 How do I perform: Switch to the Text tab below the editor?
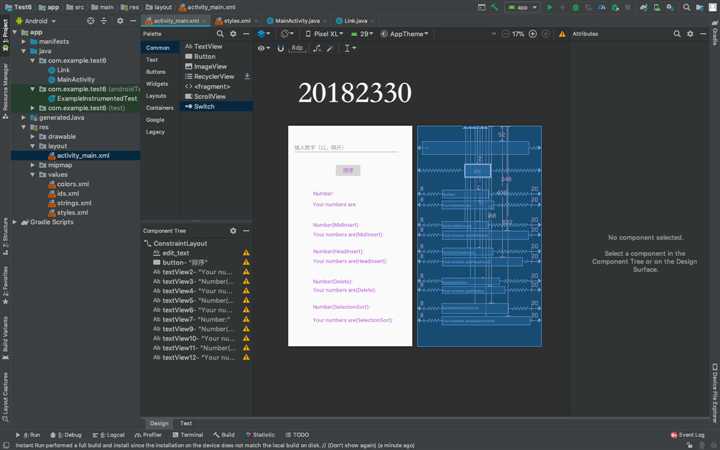click(x=186, y=423)
